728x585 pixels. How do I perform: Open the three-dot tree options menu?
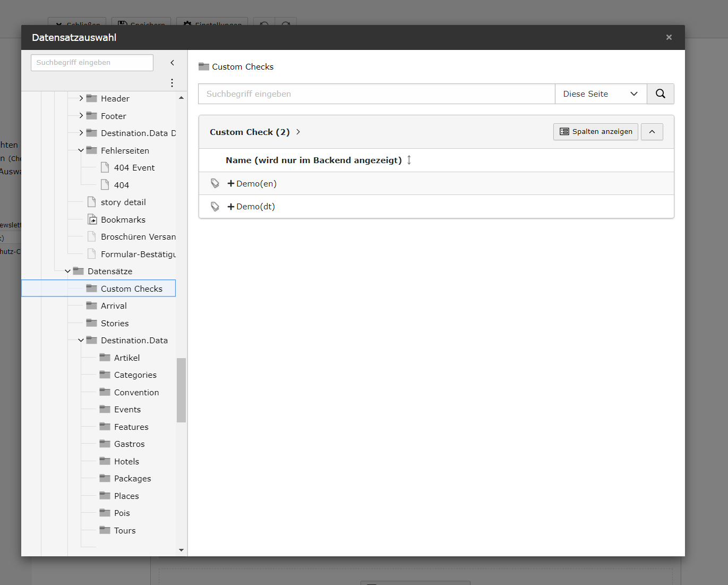(x=172, y=82)
